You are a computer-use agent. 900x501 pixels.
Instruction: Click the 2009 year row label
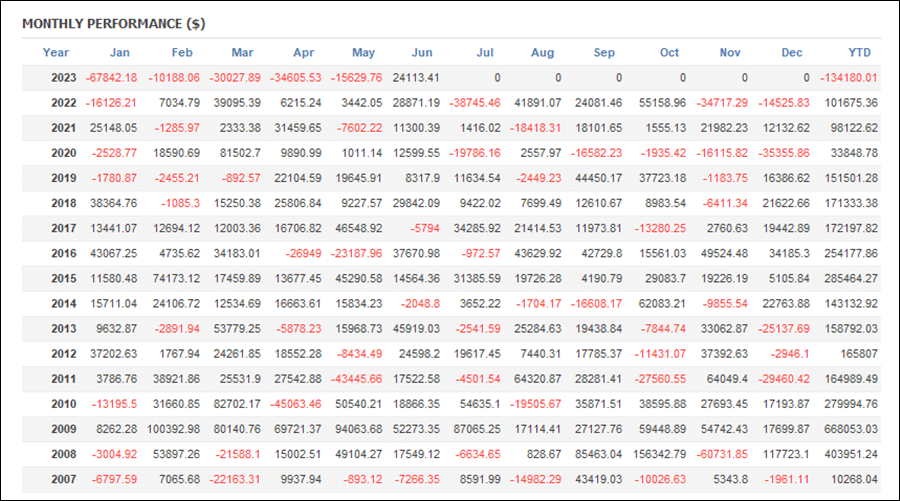pyautogui.click(x=64, y=429)
